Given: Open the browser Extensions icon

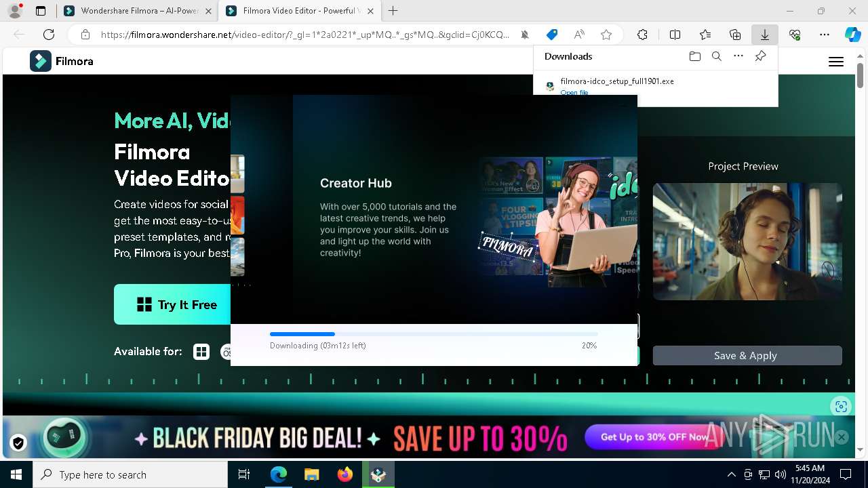Looking at the screenshot, I should click(x=642, y=35).
